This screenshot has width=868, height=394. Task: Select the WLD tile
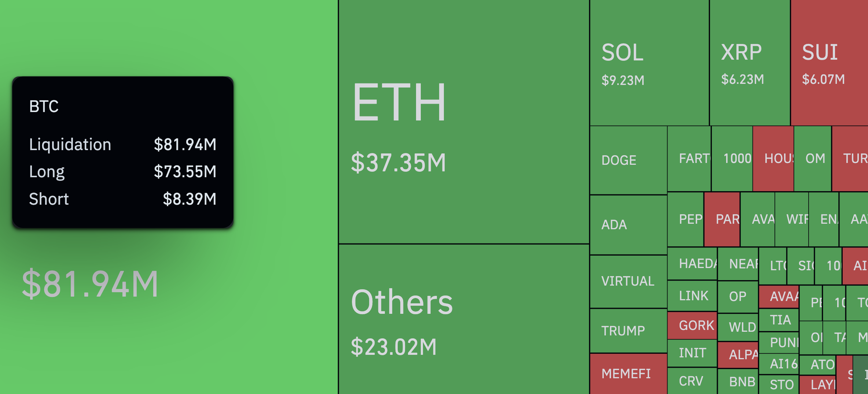click(x=738, y=327)
